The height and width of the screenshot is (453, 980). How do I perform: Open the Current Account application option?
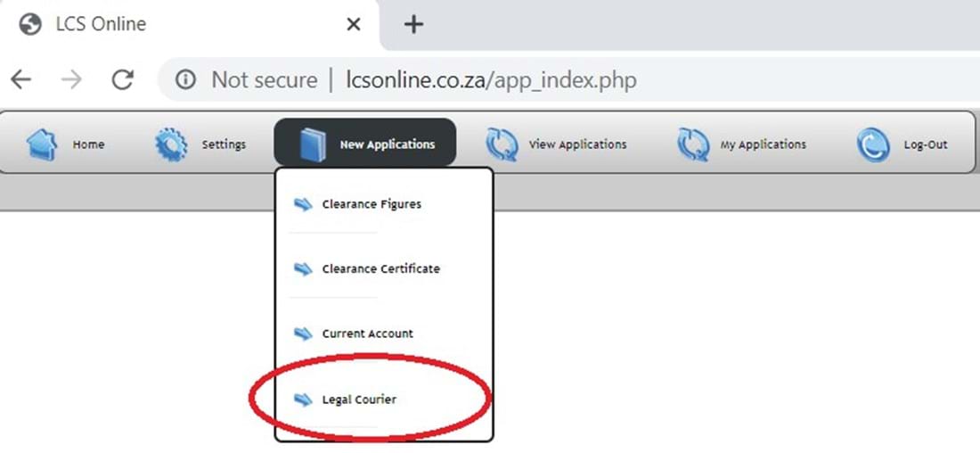(x=367, y=334)
